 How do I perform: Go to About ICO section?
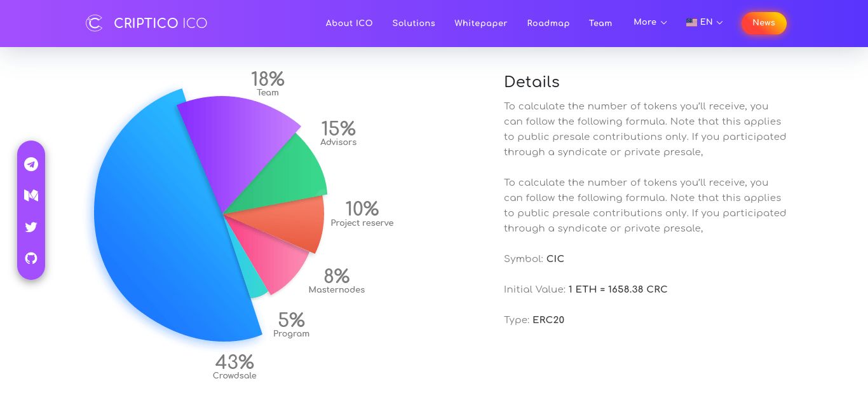tap(349, 24)
